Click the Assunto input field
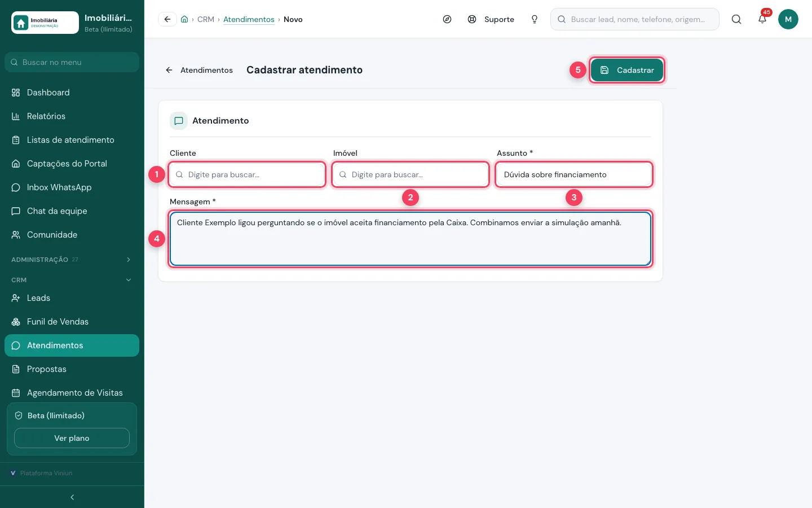 tap(574, 174)
